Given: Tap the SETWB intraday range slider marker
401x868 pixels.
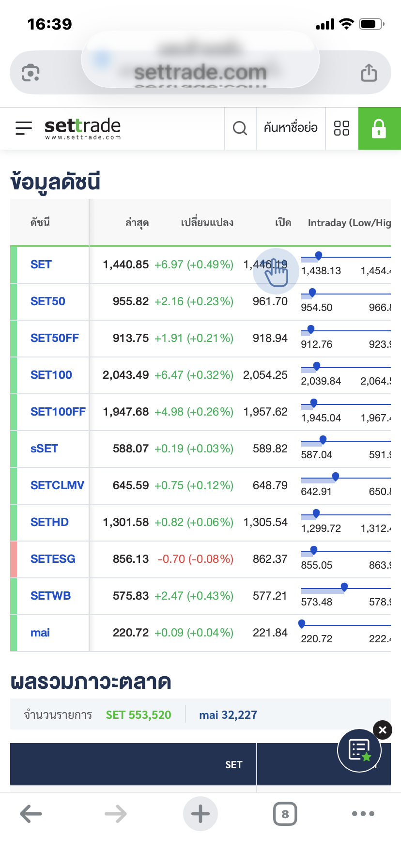Looking at the screenshot, I should tap(344, 587).
